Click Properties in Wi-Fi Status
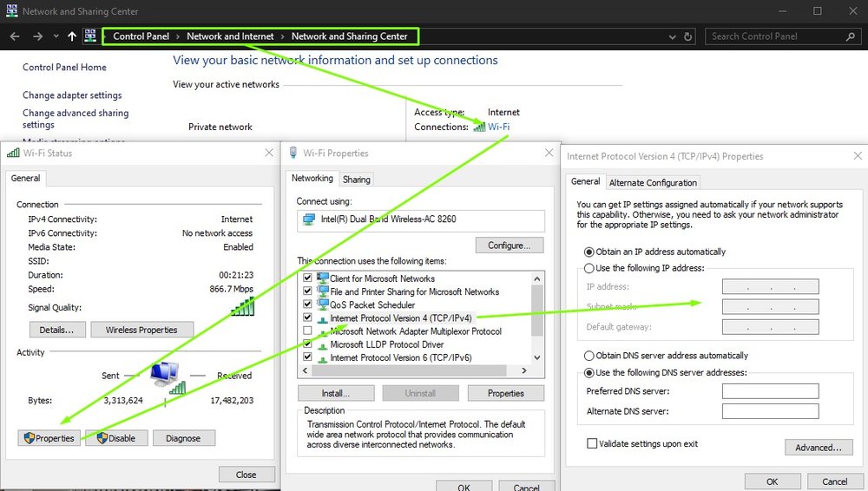The height and width of the screenshot is (491, 868). 49,438
